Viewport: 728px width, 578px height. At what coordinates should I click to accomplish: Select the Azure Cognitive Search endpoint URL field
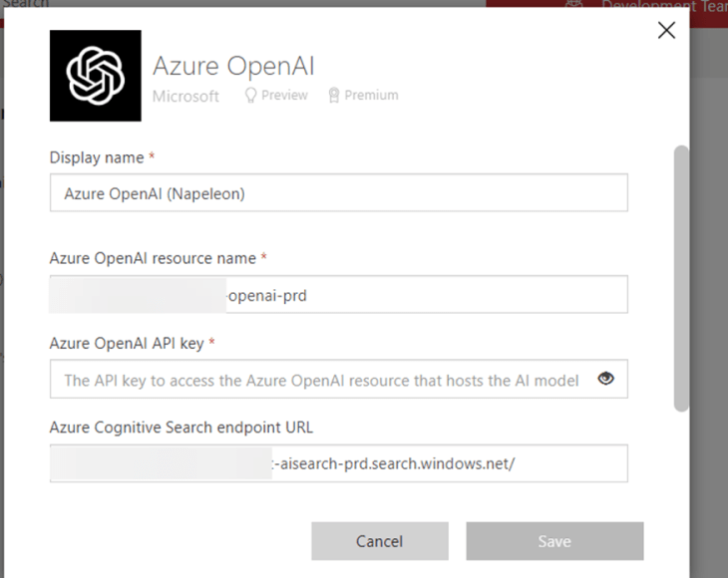click(x=338, y=463)
